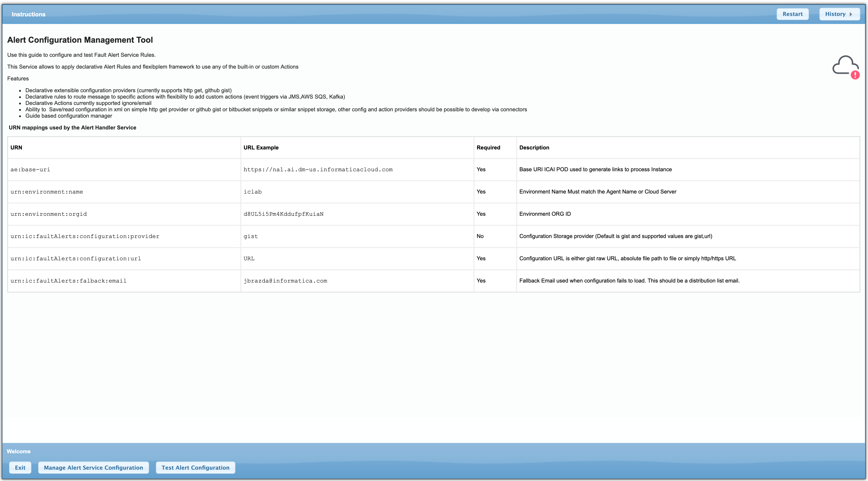Click the Restart button
Image resolution: width=868 pixels, height=481 pixels.
click(792, 14)
